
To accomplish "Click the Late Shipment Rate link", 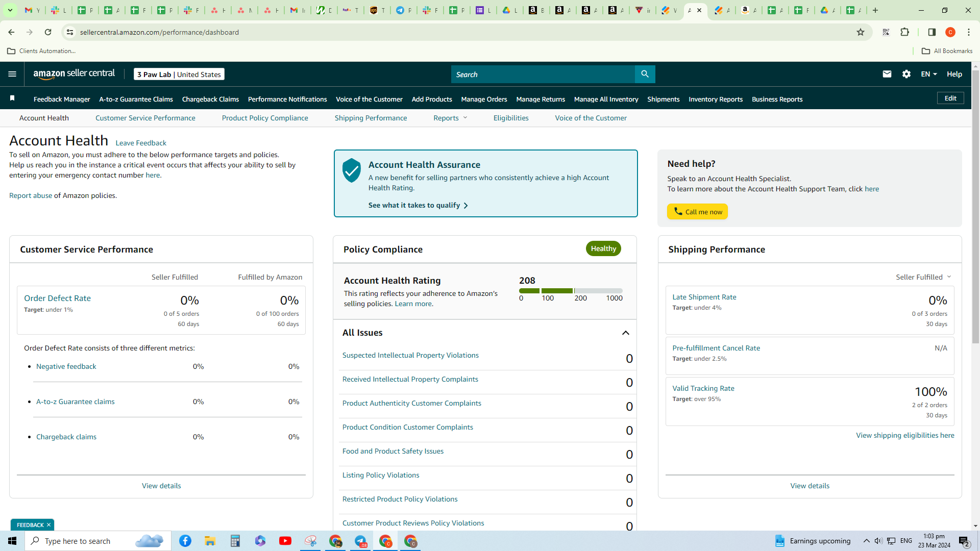I will click(704, 297).
